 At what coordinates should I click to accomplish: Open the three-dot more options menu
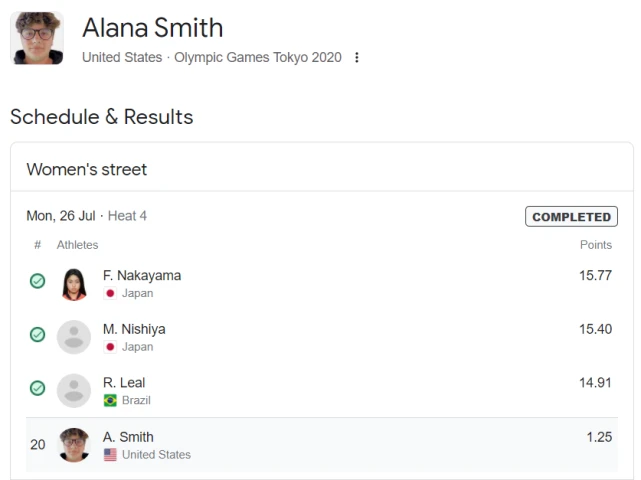pyautogui.click(x=356, y=57)
